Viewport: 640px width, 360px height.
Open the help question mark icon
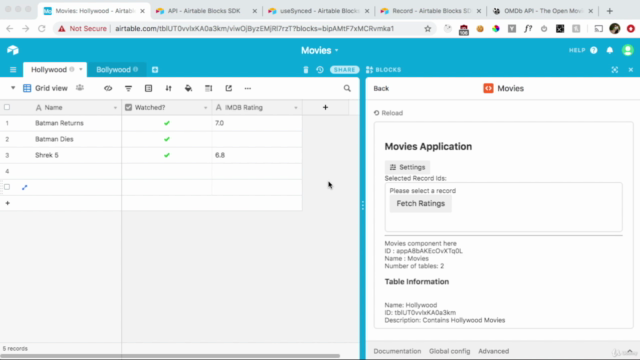594,50
